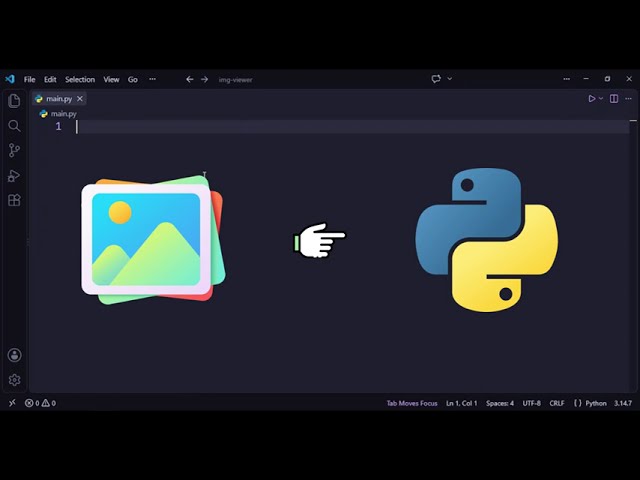Show the errors count in status bar
Screen dimensions: 640x480
[x=32, y=403]
